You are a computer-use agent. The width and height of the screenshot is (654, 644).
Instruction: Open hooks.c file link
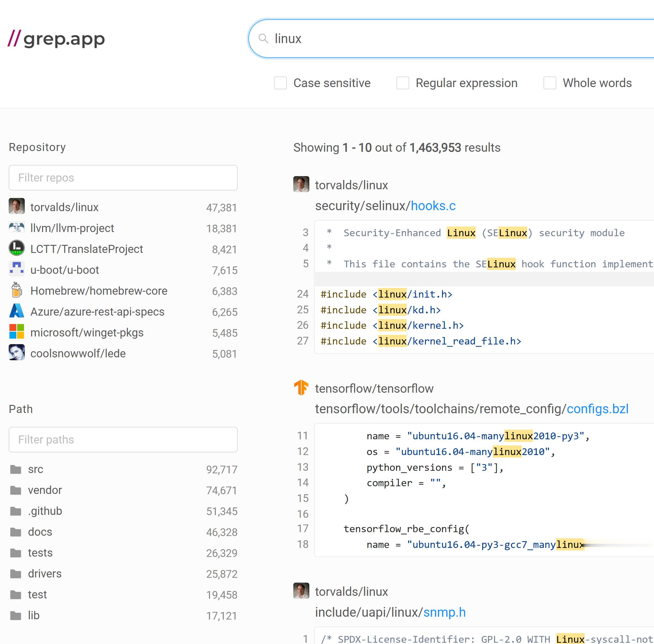pyautogui.click(x=433, y=206)
